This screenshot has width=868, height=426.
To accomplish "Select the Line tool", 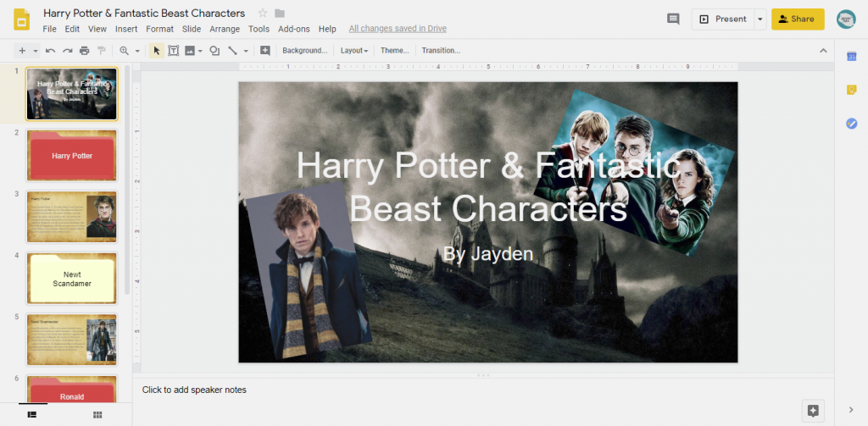I will point(232,51).
